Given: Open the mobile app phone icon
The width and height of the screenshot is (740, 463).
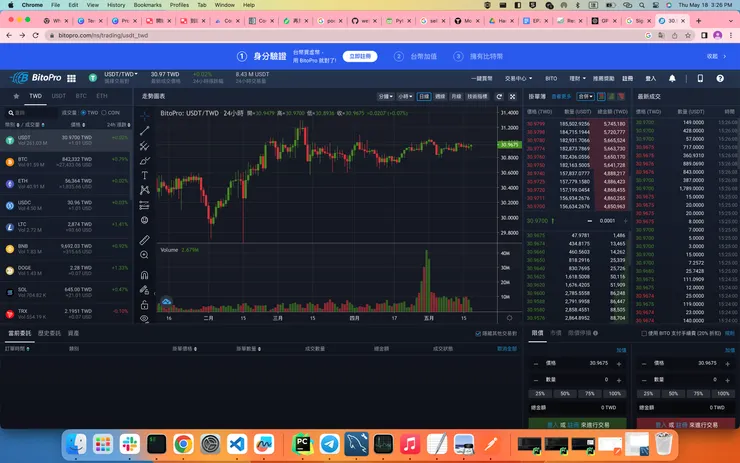Looking at the screenshot, I should click(700, 78).
